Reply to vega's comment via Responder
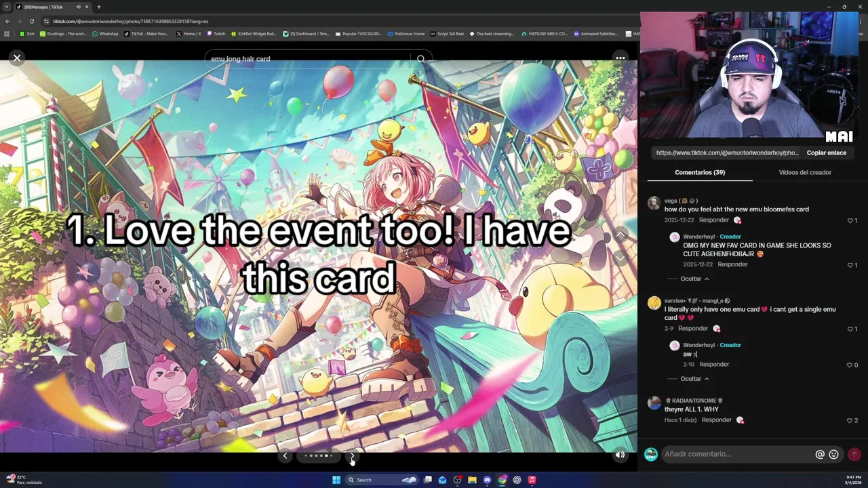Viewport: 868px width, 488px height. tap(714, 220)
